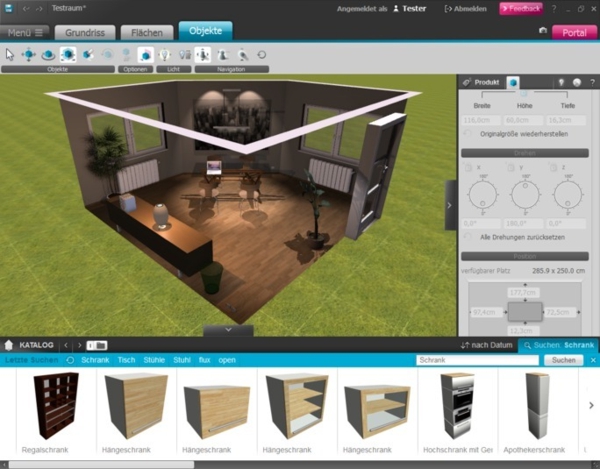Click the catalog home icon

(9, 345)
